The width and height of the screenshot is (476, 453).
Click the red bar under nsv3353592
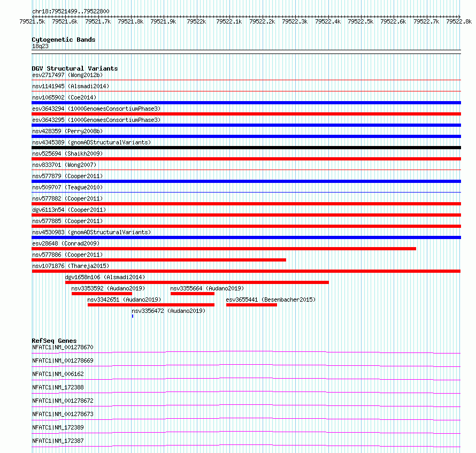(x=102, y=294)
